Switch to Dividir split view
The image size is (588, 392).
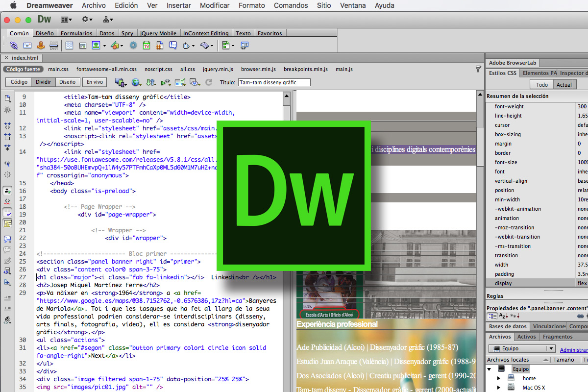pyautogui.click(x=44, y=82)
